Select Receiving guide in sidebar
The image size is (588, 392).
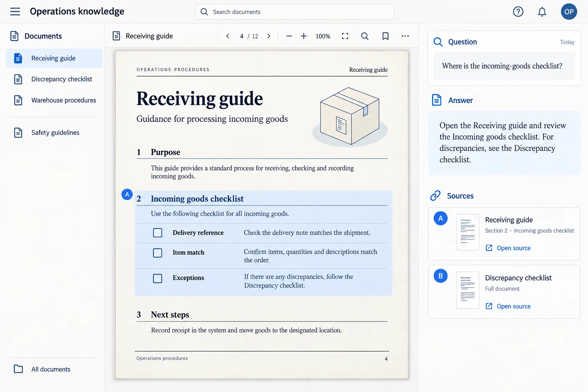click(x=54, y=58)
